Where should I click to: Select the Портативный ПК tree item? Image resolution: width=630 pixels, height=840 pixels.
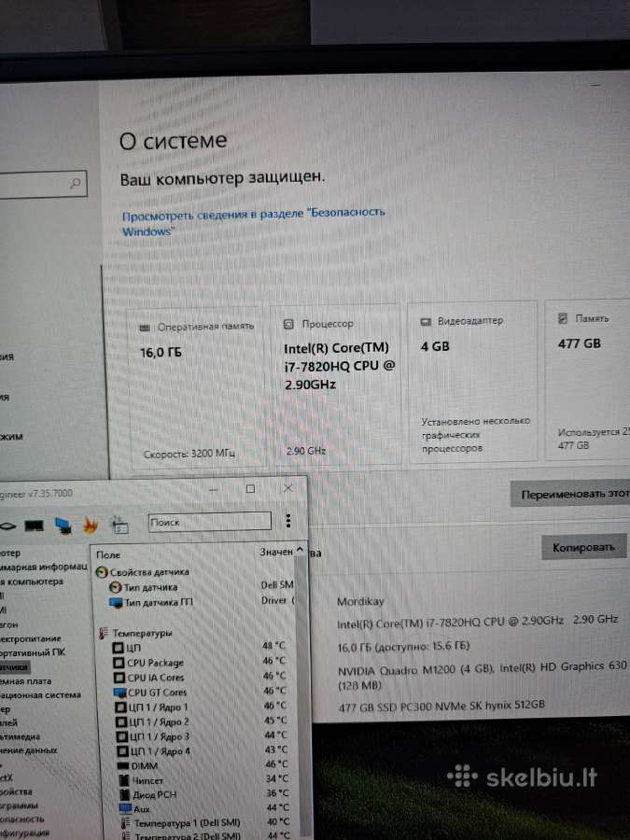pos(33,652)
